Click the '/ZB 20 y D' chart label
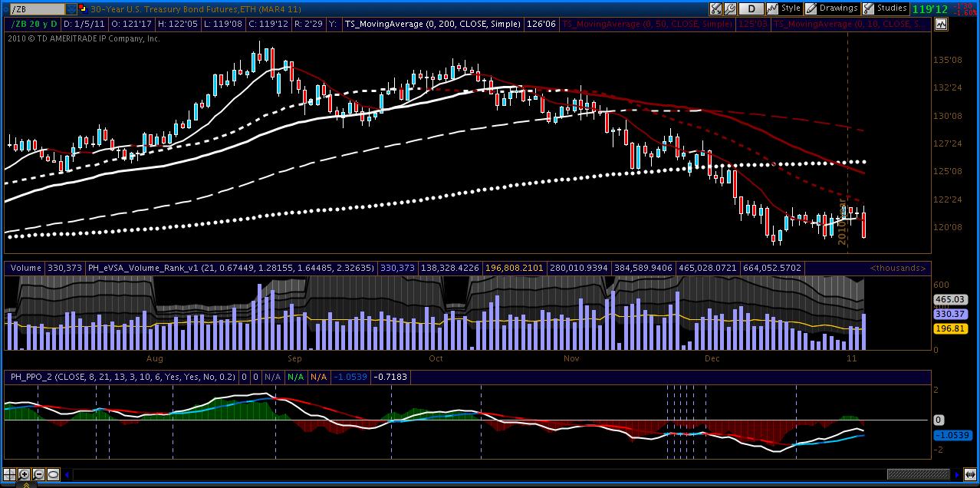Viewport: 980px width, 488px height. (34, 24)
